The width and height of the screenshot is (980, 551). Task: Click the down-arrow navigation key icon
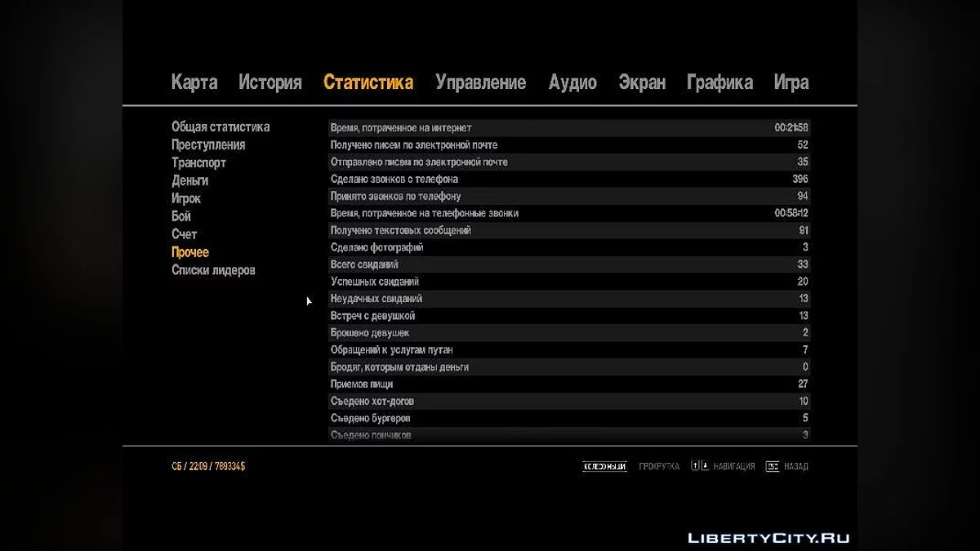706,465
